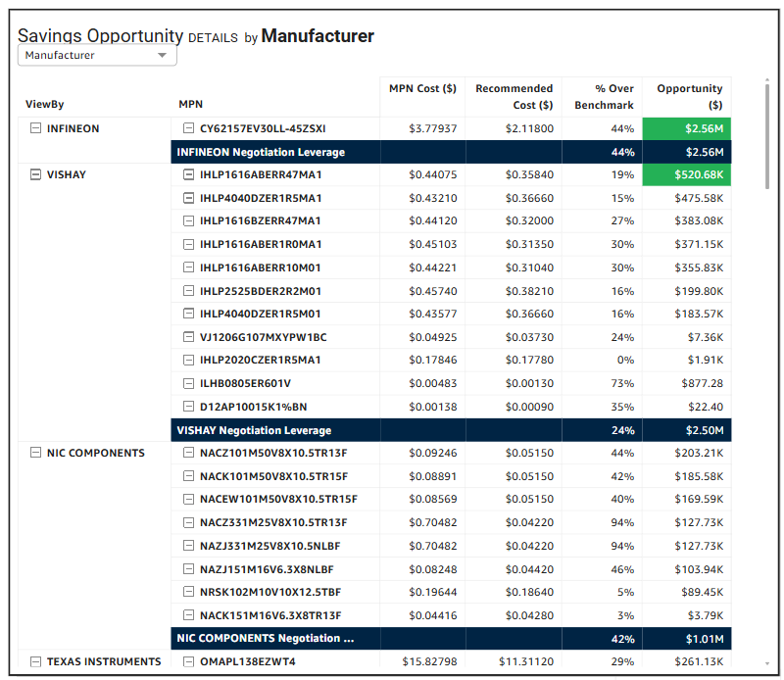Viewport: 784px width, 680px height.
Task: Collapse the VISHAY manufacturer group
Action: click(x=35, y=174)
